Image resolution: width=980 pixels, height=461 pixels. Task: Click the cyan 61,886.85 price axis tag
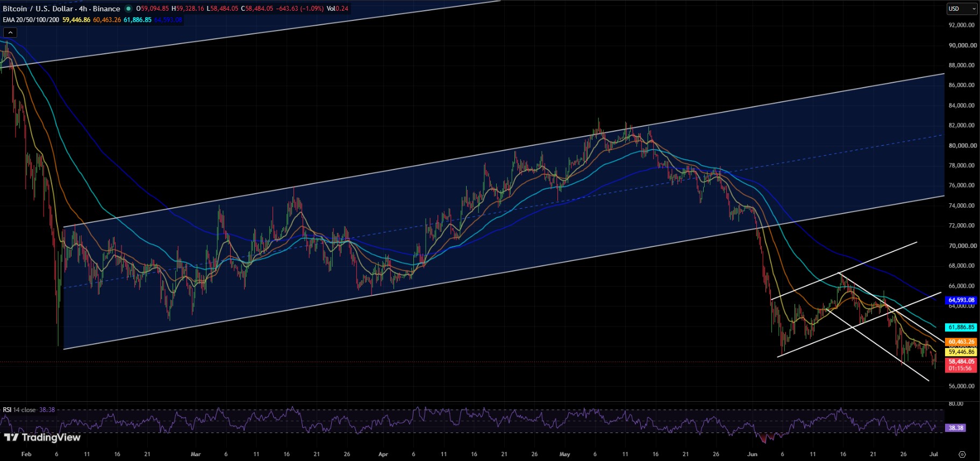click(961, 327)
